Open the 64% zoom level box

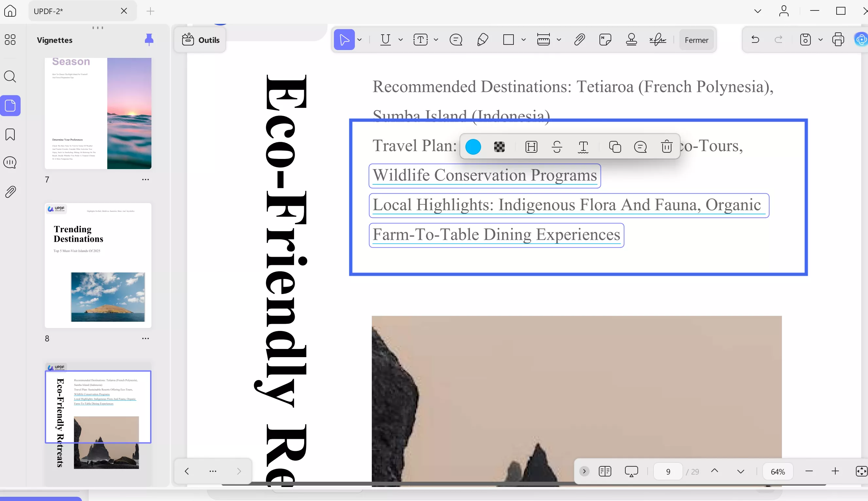778,472
